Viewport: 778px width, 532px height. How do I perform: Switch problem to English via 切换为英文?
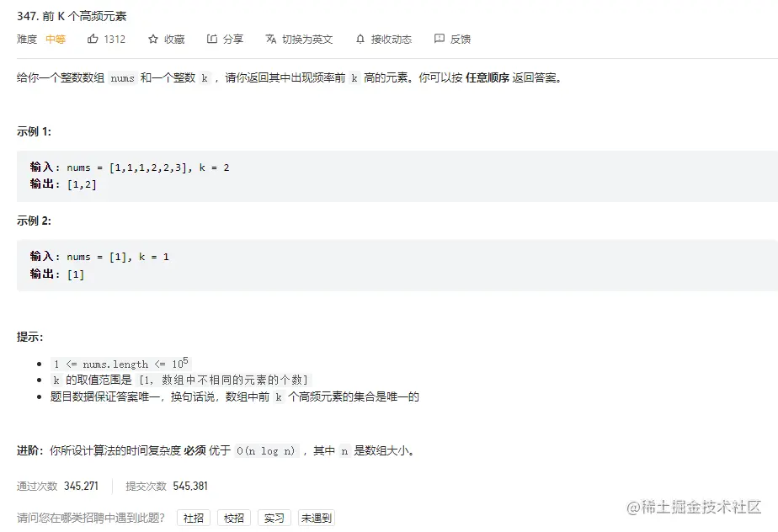307,40
